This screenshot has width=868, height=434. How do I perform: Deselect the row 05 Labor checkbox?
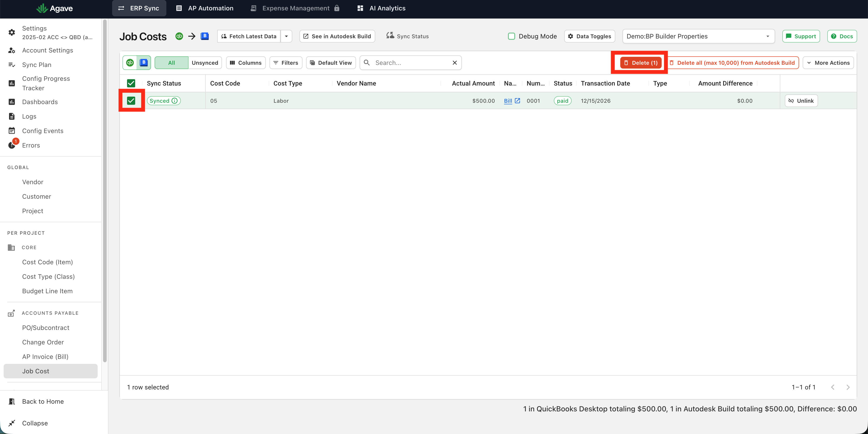131,101
